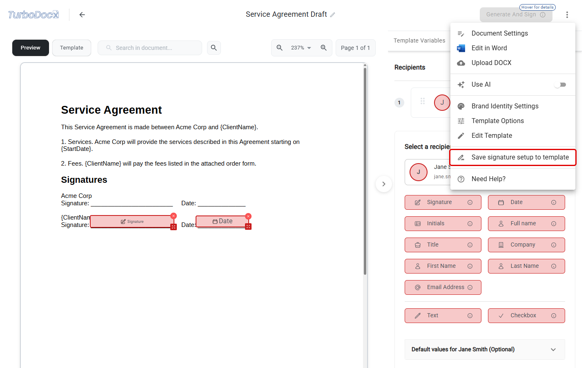Open Document Settings from the menu
Viewport: 588px width, 368px height.
513,34
